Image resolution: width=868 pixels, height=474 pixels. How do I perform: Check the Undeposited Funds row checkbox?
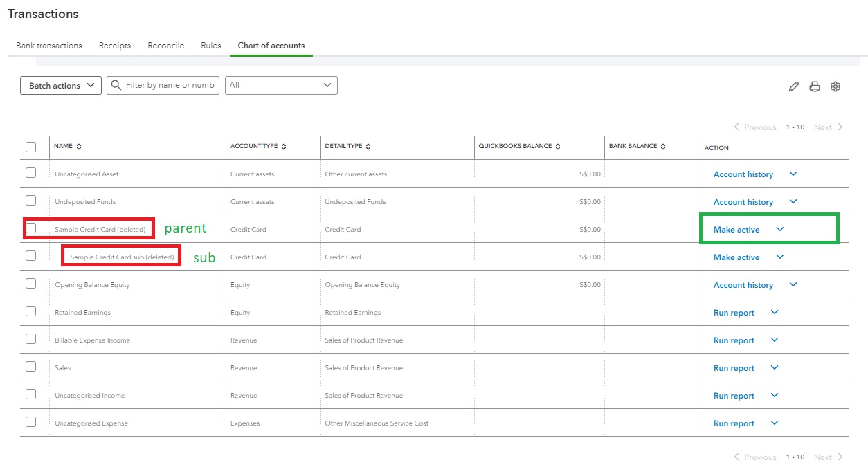tap(30, 201)
